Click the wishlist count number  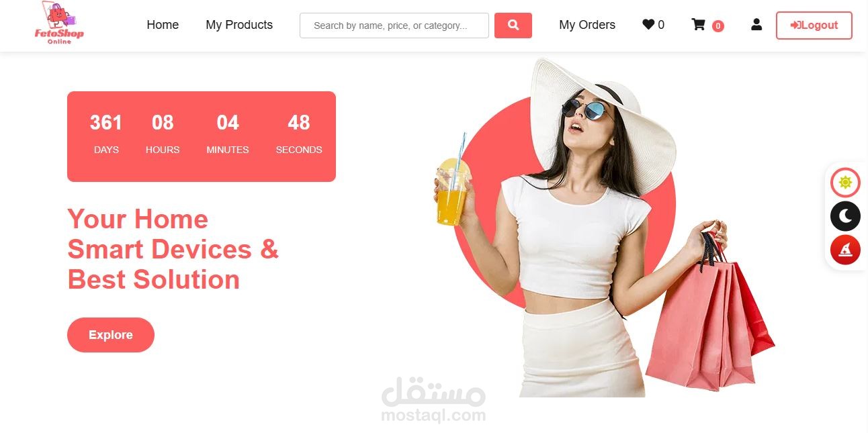tap(661, 25)
